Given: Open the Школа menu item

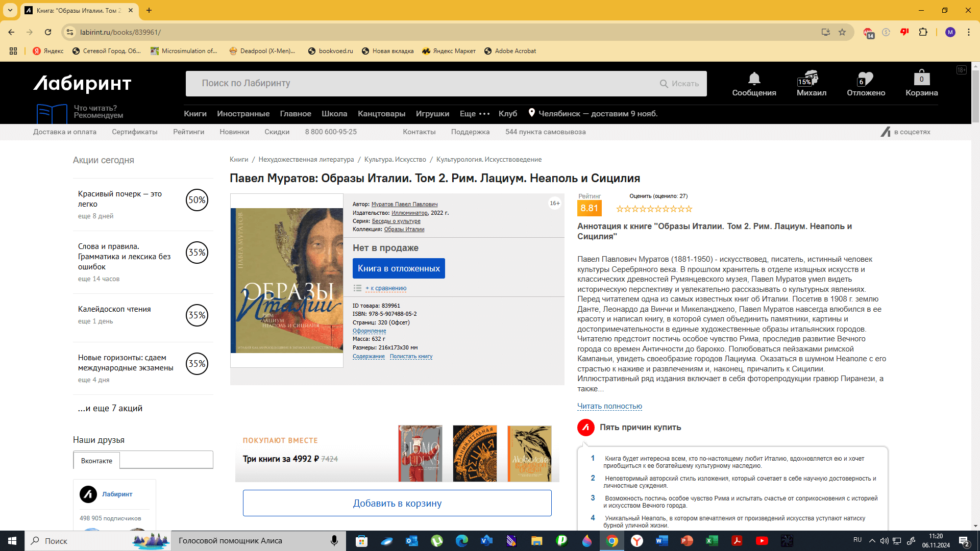Looking at the screenshot, I should click(x=334, y=113).
